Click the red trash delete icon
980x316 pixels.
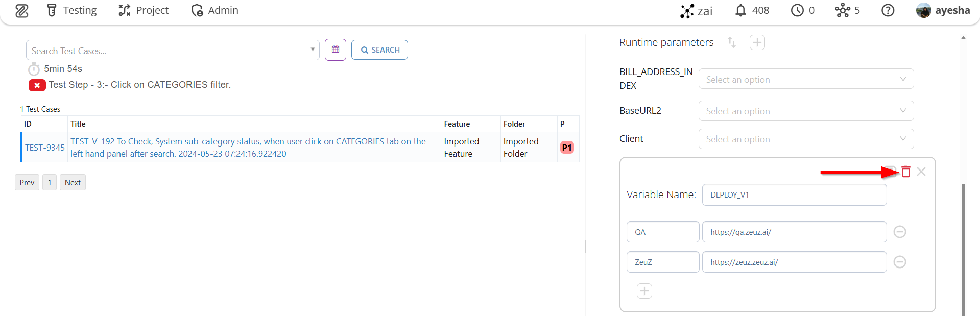(905, 172)
